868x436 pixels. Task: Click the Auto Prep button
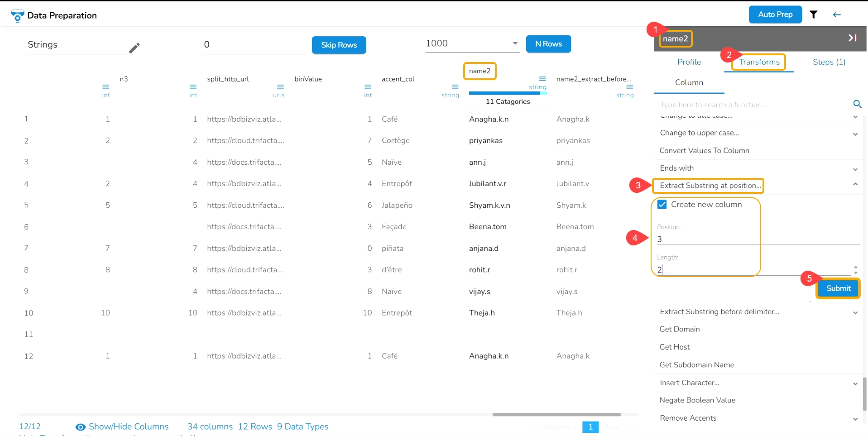point(775,14)
